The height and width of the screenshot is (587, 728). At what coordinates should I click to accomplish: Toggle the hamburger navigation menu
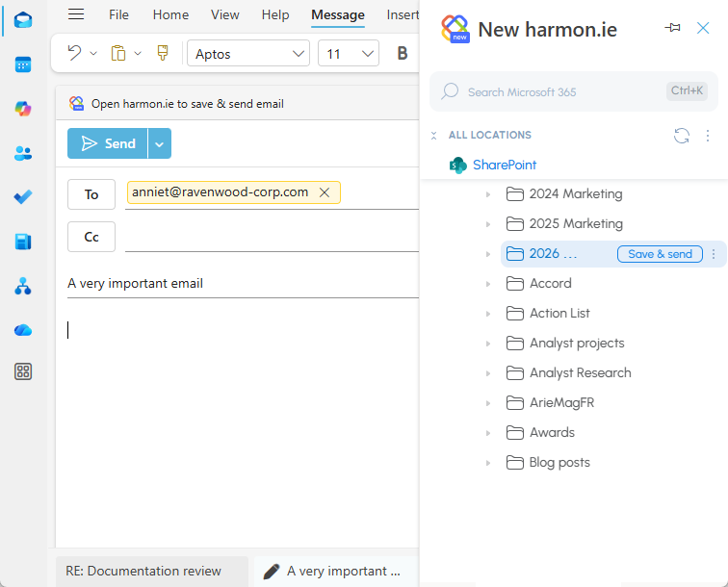tap(76, 14)
